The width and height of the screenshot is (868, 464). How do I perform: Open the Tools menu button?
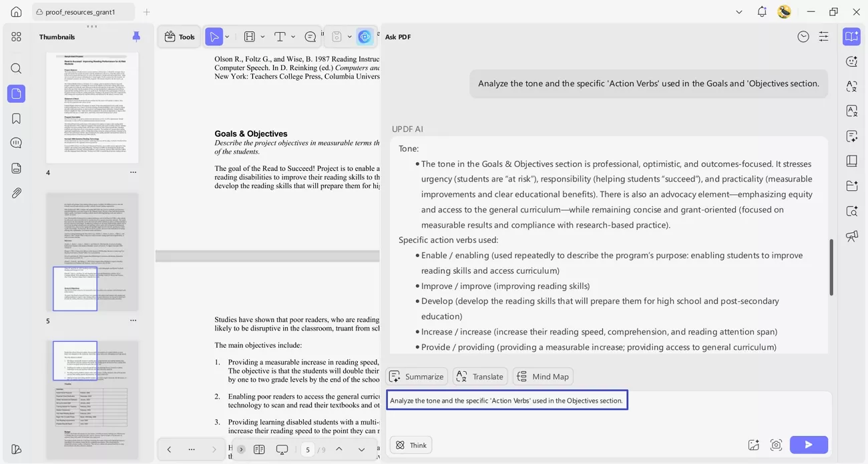click(180, 37)
